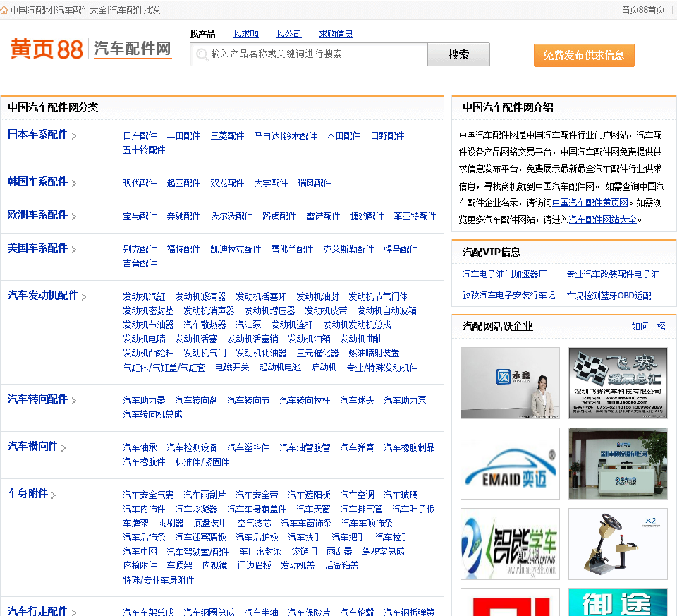
Task: Open the 永鑫 company thumbnail
Action: click(510, 383)
